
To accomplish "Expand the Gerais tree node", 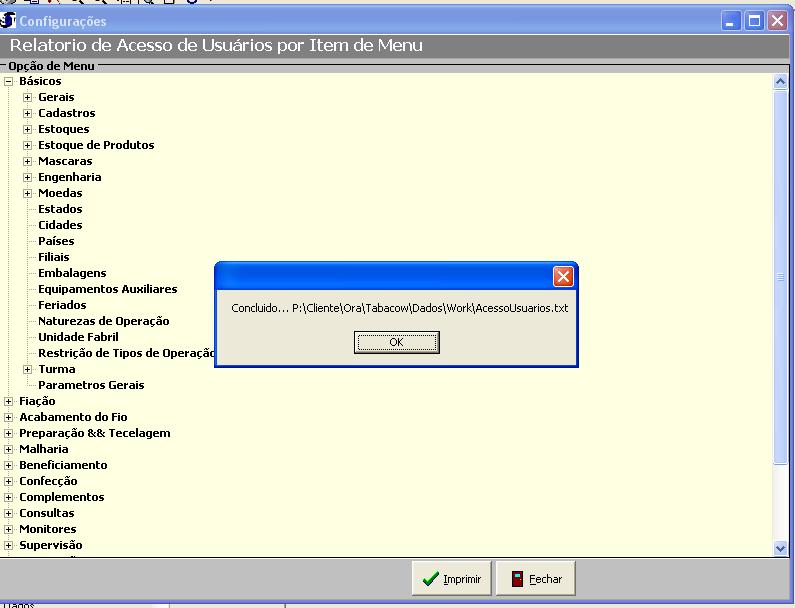I will point(28,97).
